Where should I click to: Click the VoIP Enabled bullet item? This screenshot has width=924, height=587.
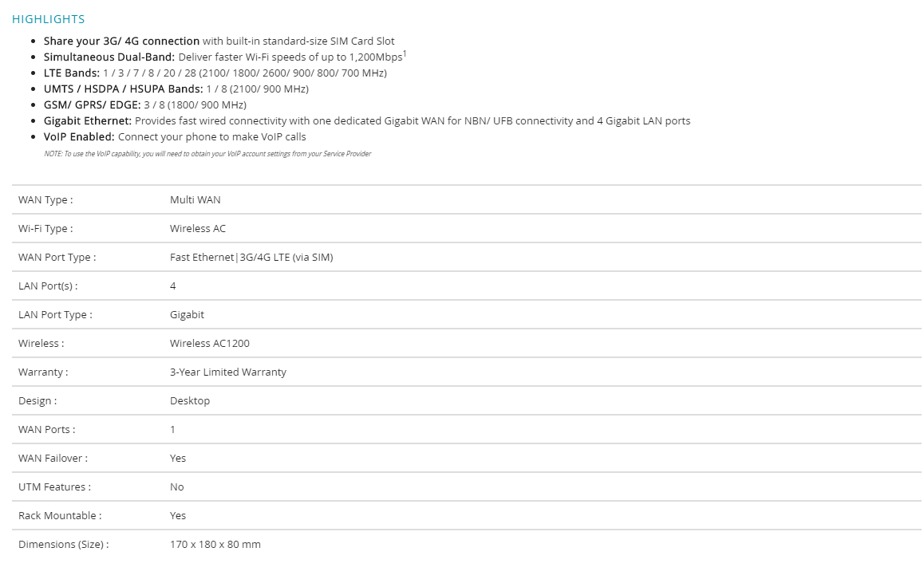pos(174,137)
